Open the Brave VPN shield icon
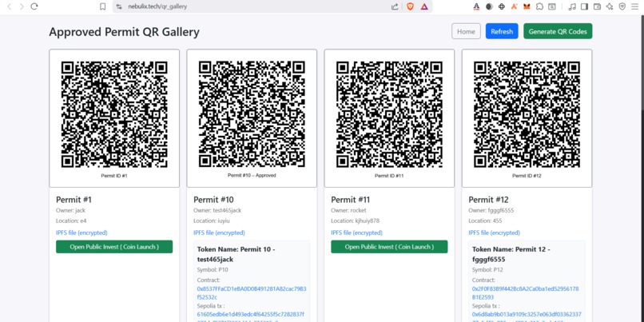Screen dimensions: 644x322 622,6
